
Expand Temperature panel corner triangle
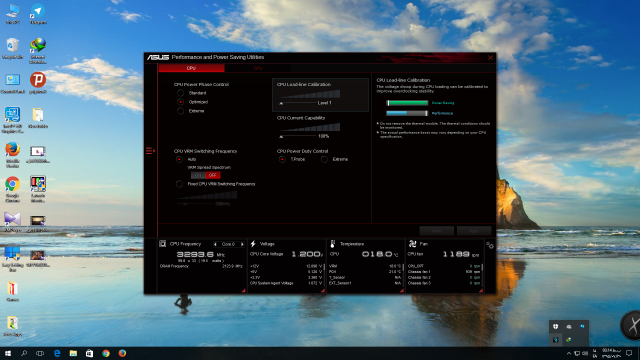coord(402,291)
